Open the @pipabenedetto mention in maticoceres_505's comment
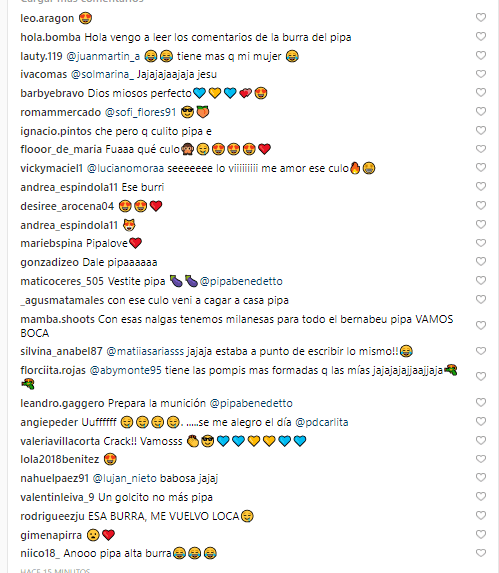The image size is (499, 573). [x=241, y=281]
